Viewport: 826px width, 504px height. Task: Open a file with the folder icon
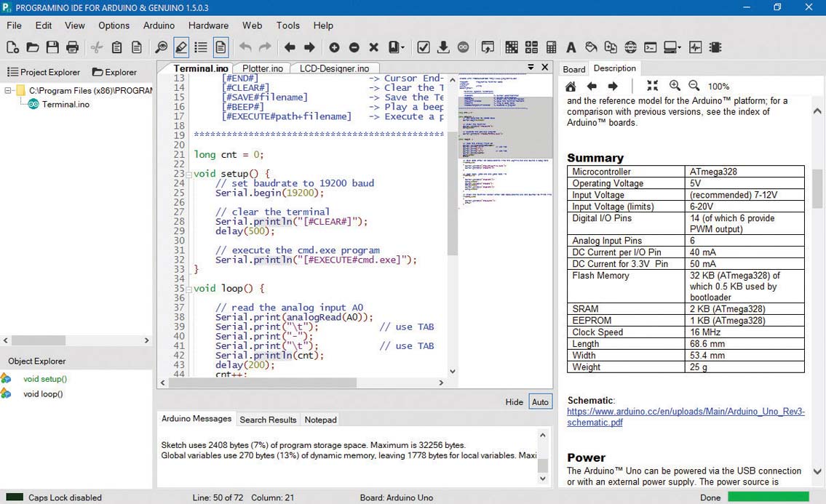point(33,47)
